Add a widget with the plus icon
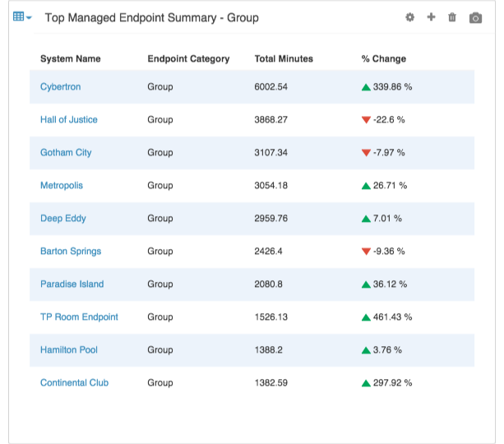Viewport: 504px width, 444px height. coord(431,16)
